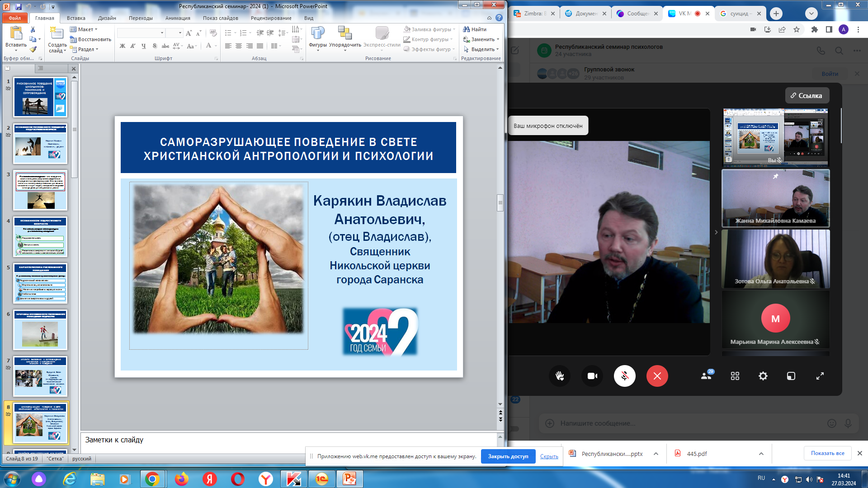The image size is (868, 488).
Task: Toggle the camera in VK call
Action: pos(592,376)
